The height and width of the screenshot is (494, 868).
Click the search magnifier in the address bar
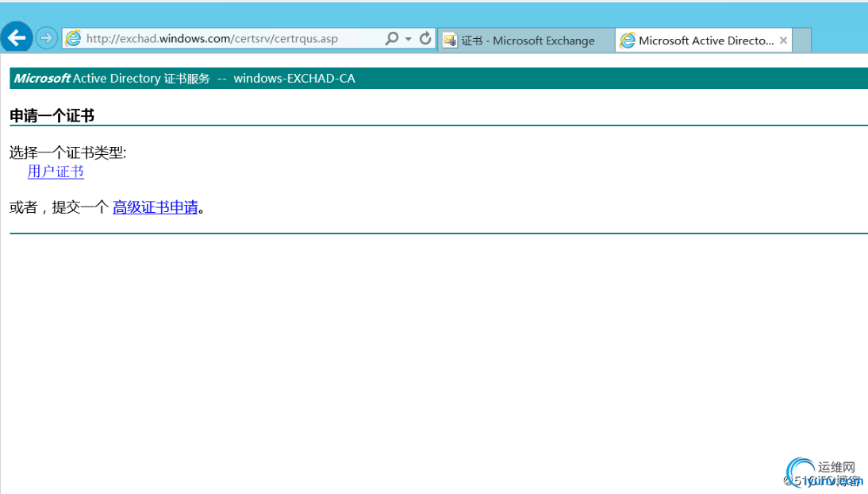392,38
